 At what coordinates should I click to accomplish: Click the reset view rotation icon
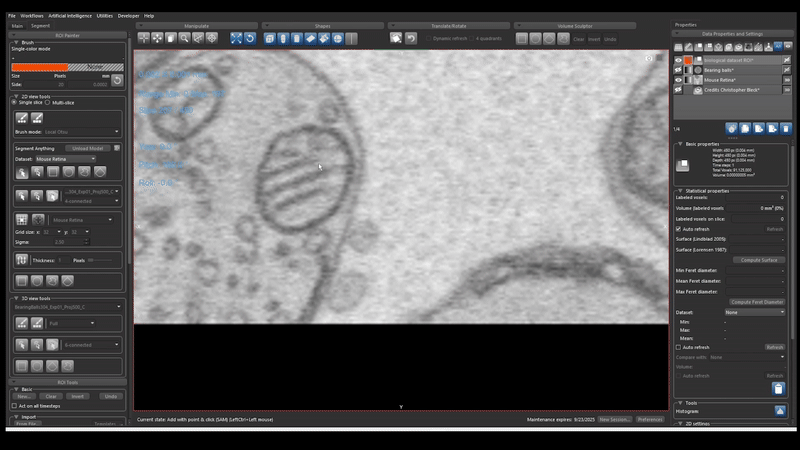[x=249, y=38]
